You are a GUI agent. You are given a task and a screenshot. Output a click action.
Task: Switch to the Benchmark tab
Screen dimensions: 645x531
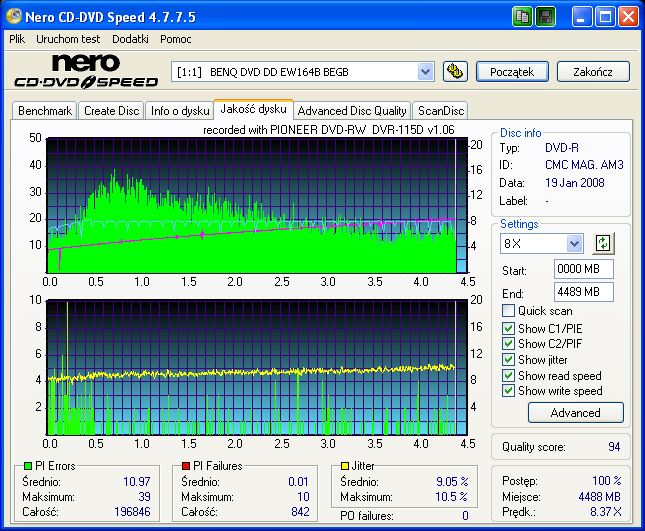[x=45, y=111]
